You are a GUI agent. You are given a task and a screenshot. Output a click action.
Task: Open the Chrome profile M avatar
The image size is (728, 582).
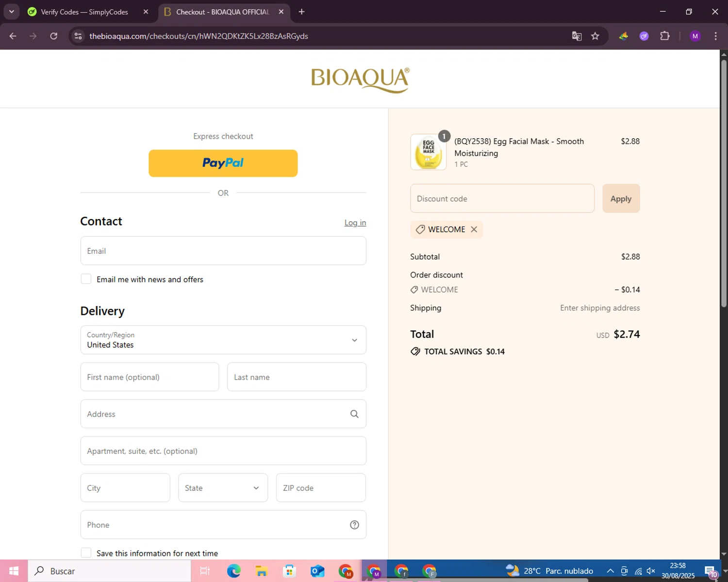(695, 36)
